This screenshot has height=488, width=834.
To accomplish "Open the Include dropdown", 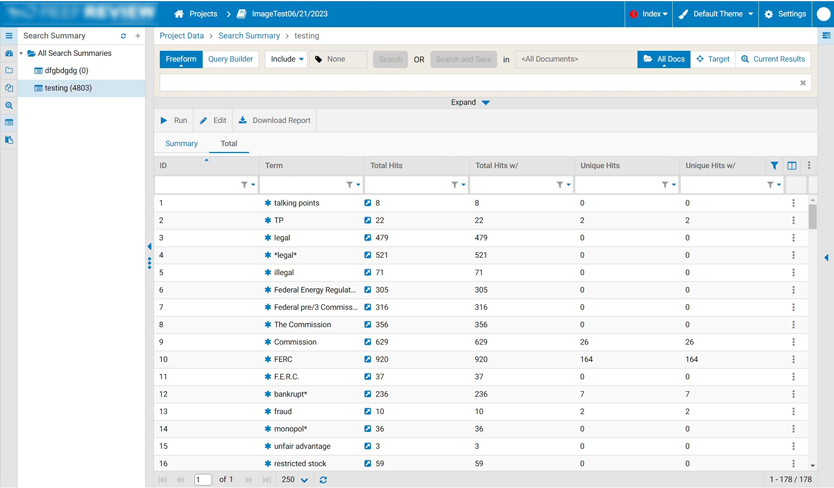I will (x=286, y=59).
